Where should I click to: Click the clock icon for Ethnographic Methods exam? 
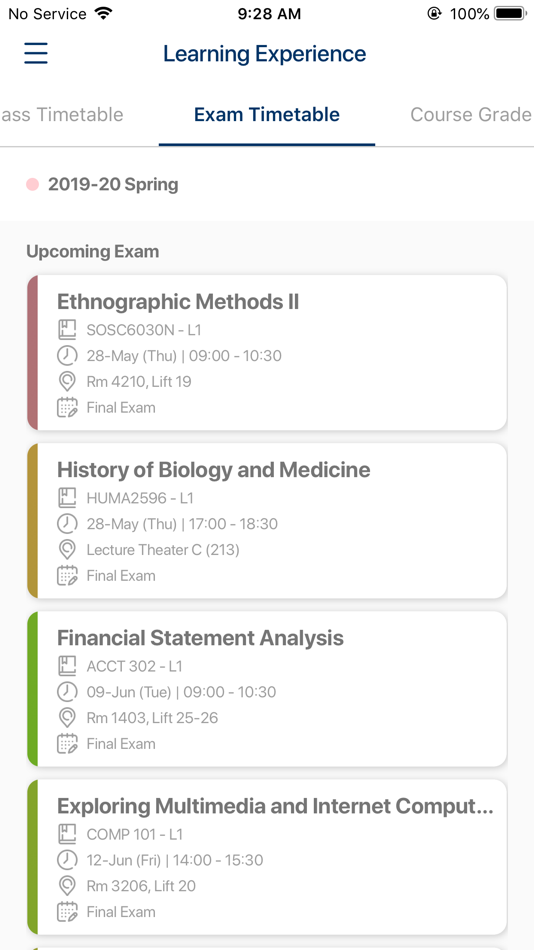click(x=67, y=356)
